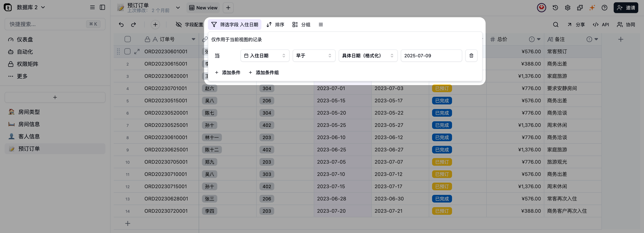This screenshot has height=233, width=644.
Task: Open the 排序 sort menu
Action: point(275,25)
